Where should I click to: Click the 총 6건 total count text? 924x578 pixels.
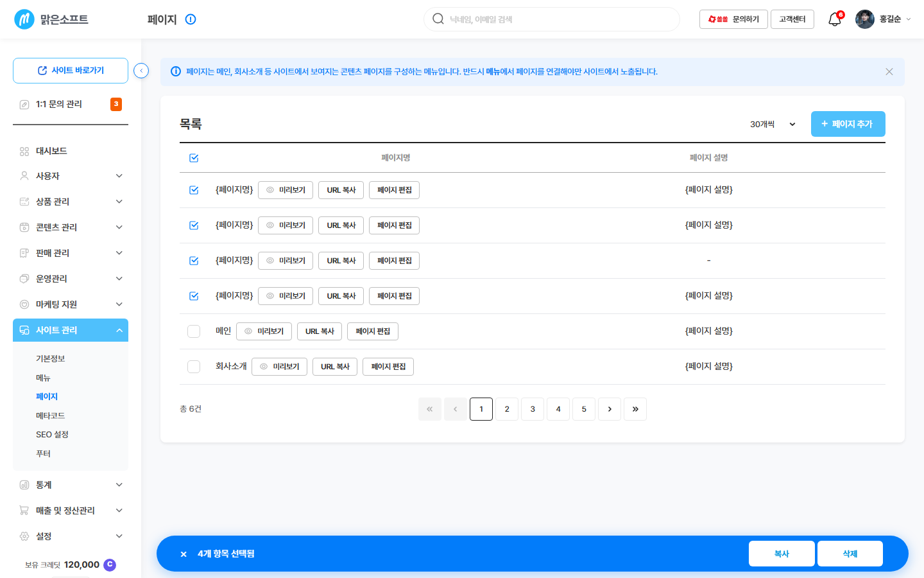[191, 409]
